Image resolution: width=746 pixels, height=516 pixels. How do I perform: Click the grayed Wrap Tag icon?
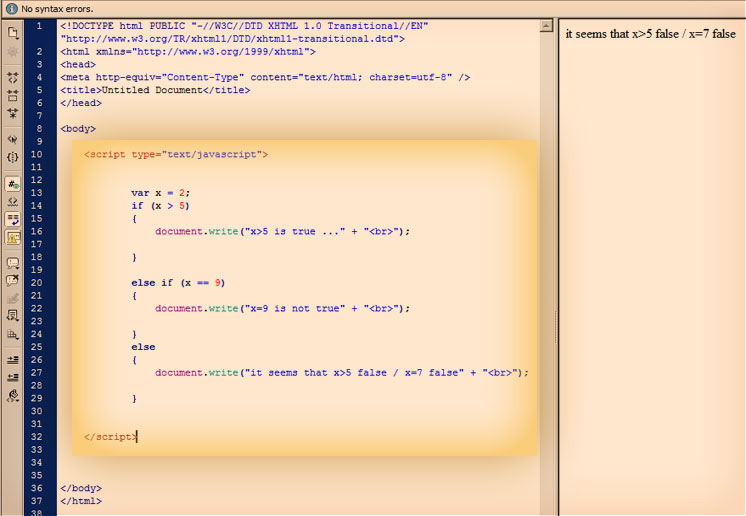(x=13, y=298)
